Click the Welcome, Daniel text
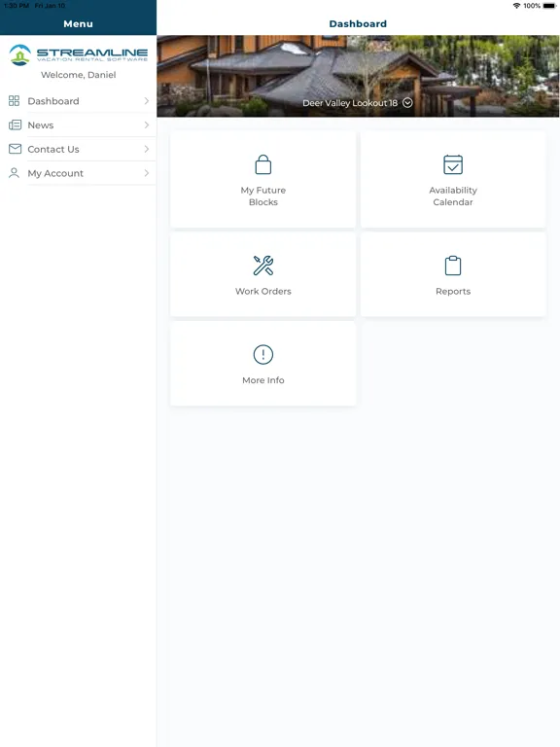 click(78, 75)
